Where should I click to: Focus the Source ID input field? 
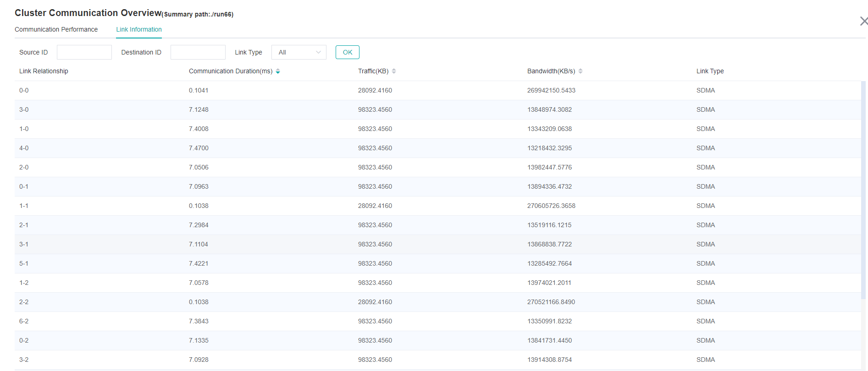[x=84, y=52]
